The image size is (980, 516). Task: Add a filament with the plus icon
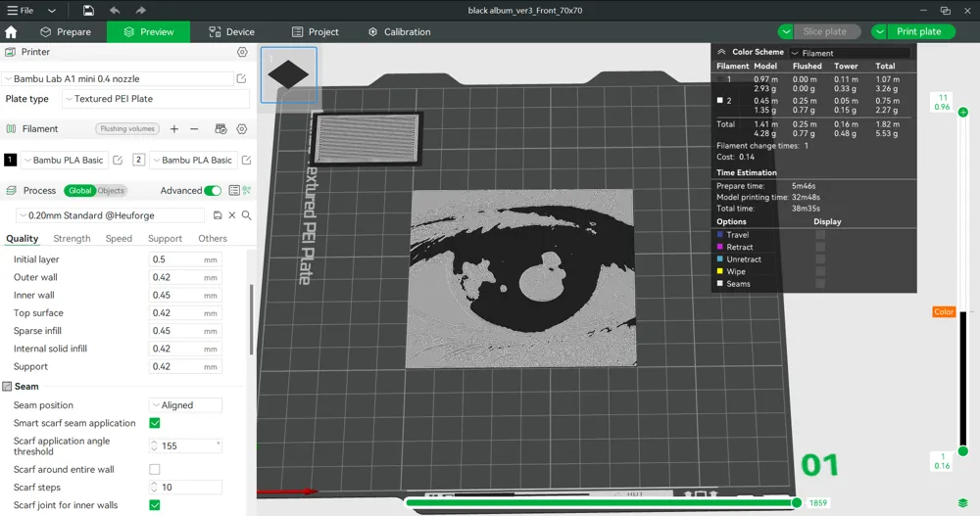[174, 128]
